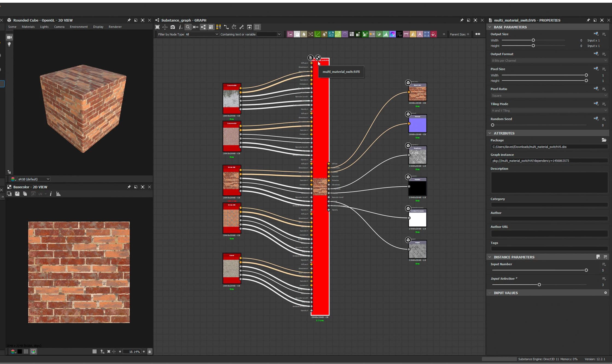This screenshot has height=364, width=612.
Task: Click the Input Selection slider handle
Action: [539, 285]
